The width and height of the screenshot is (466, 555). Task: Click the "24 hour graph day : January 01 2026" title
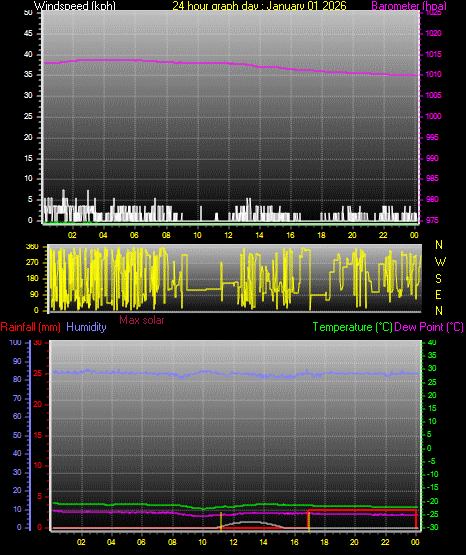coord(259,6)
